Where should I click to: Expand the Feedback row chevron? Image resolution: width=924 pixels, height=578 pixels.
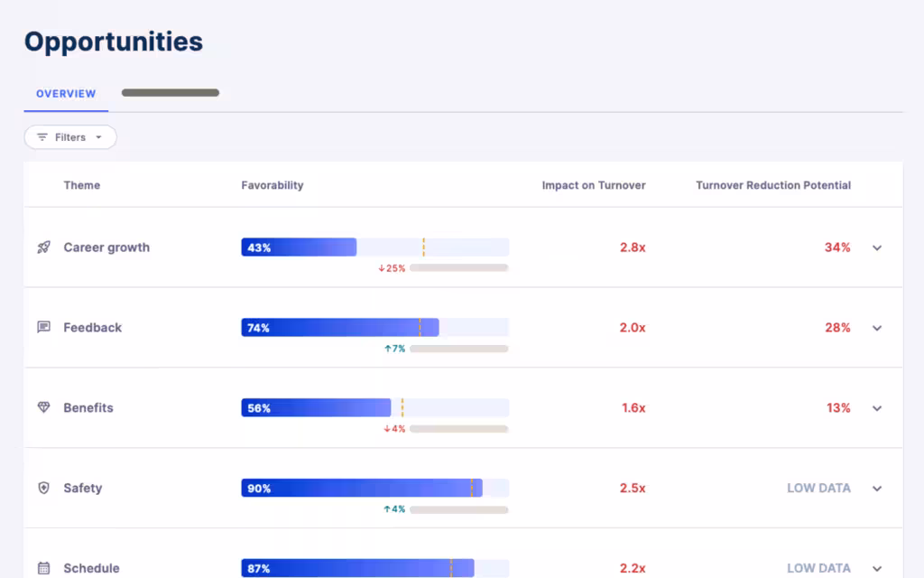pyautogui.click(x=877, y=328)
